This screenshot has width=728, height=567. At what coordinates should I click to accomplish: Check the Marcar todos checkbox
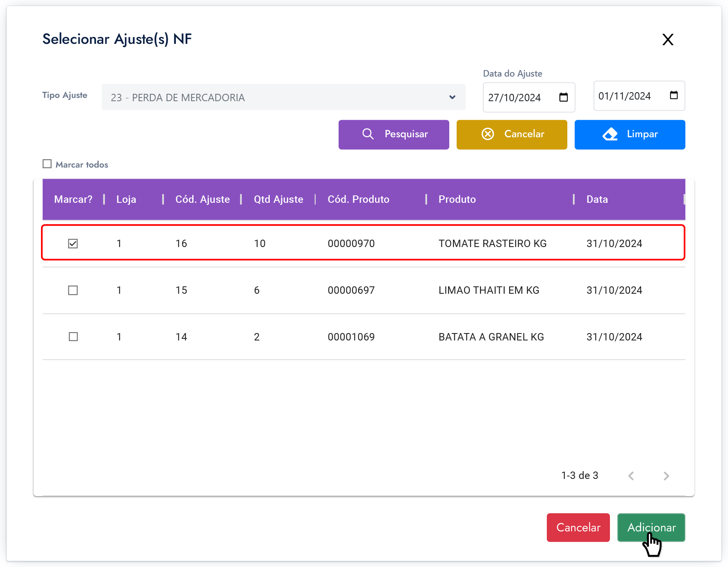(x=47, y=164)
